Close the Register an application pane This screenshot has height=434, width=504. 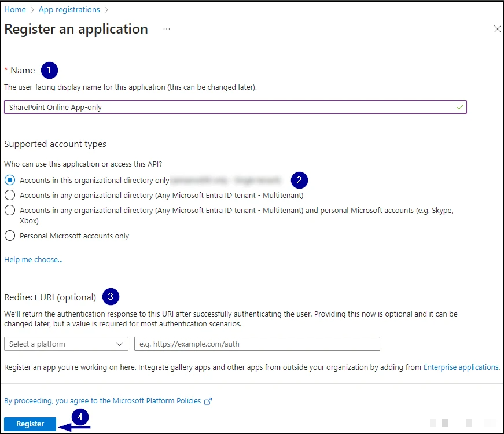497,29
